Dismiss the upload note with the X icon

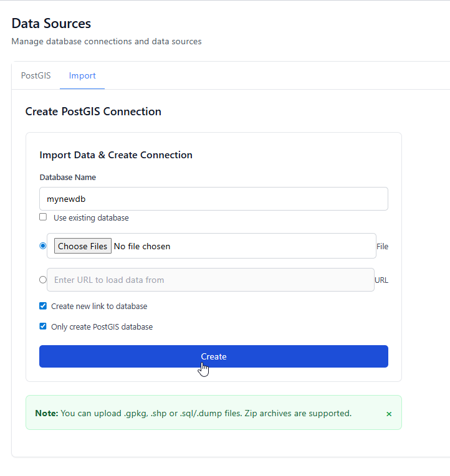[x=389, y=414]
